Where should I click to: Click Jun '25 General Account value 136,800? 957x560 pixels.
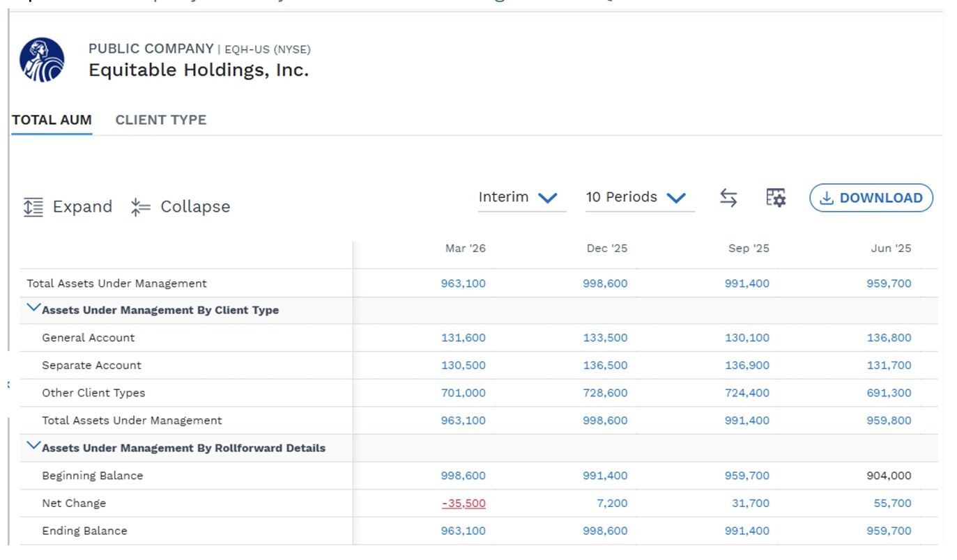pyautogui.click(x=889, y=338)
